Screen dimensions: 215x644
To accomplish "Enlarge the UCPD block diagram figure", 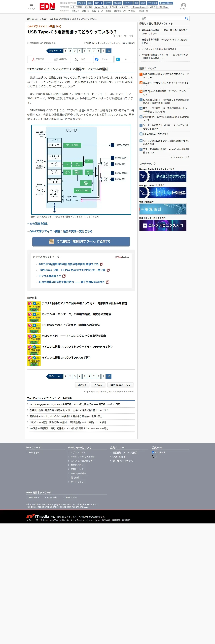I will (x=81, y=170).
